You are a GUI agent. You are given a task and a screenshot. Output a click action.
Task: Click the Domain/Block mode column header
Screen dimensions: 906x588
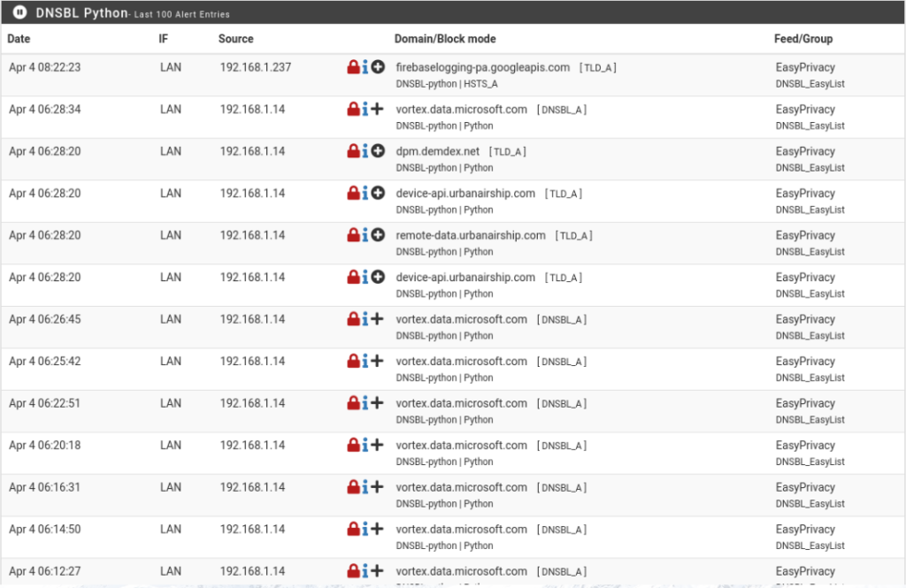point(445,39)
